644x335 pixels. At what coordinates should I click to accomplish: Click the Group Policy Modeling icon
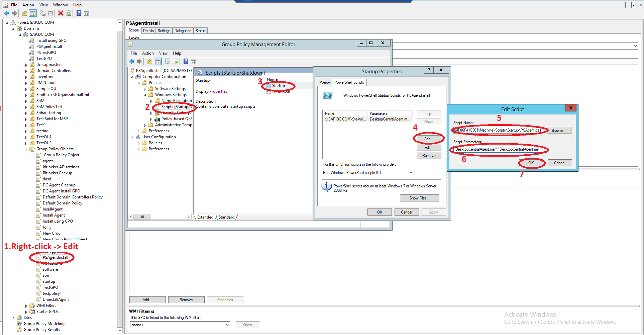click(19, 324)
